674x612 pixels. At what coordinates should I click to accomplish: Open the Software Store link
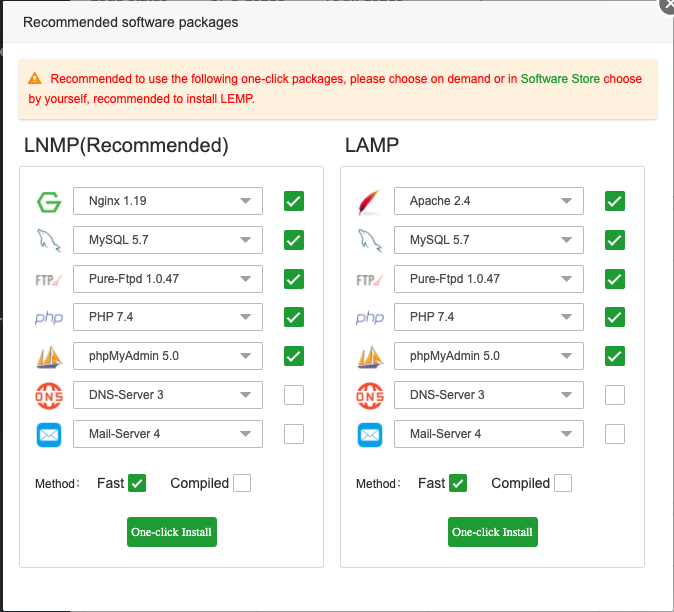point(574,78)
